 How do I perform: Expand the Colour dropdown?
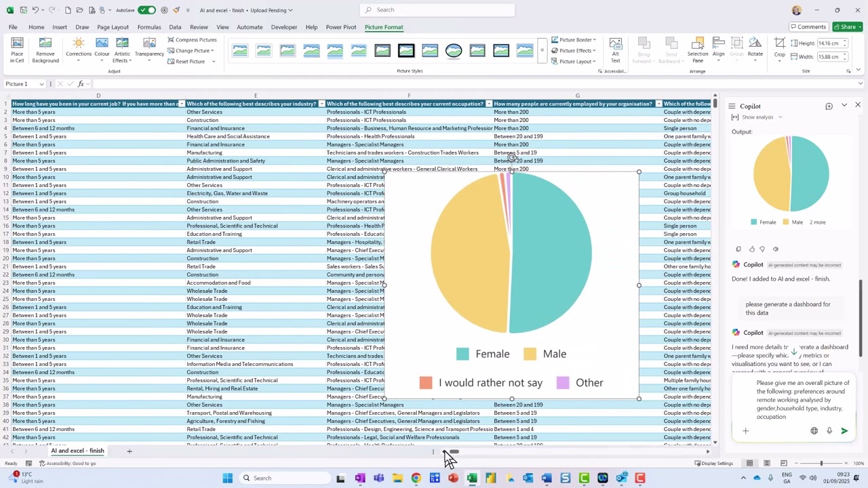coord(102,60)
